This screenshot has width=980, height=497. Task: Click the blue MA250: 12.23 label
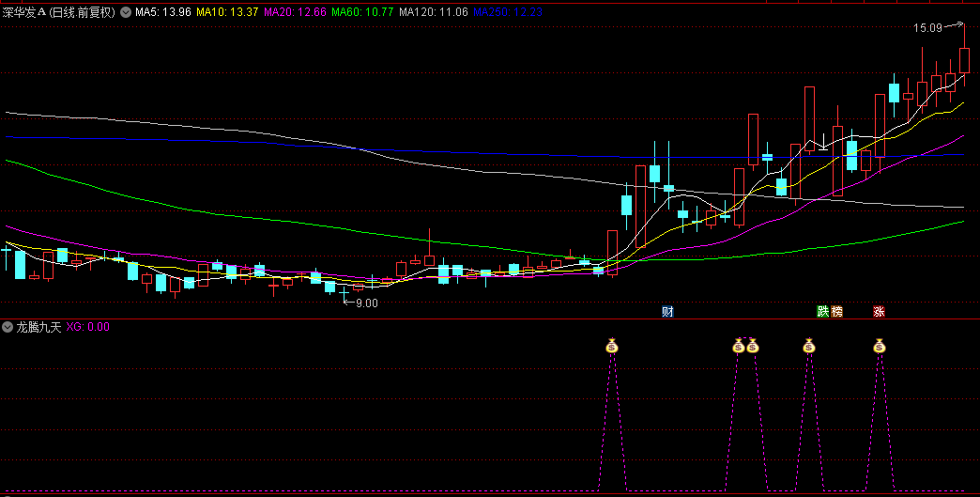pyautogui.click(x=508, y=12)
